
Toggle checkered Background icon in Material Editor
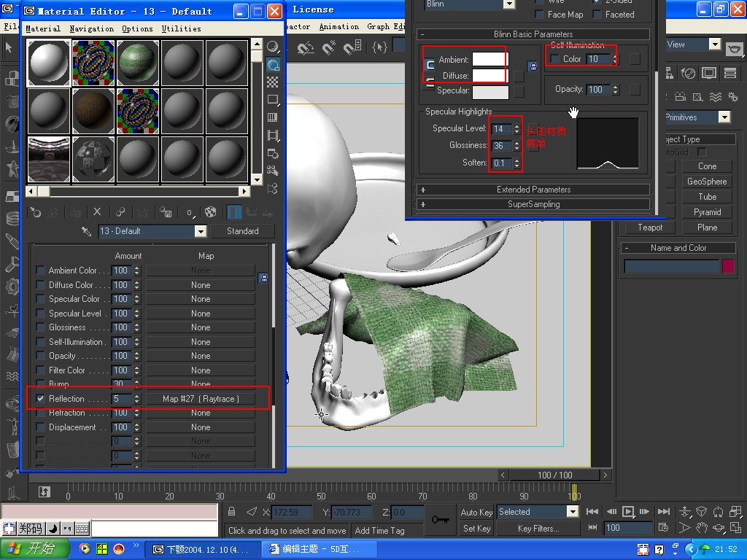273,82
